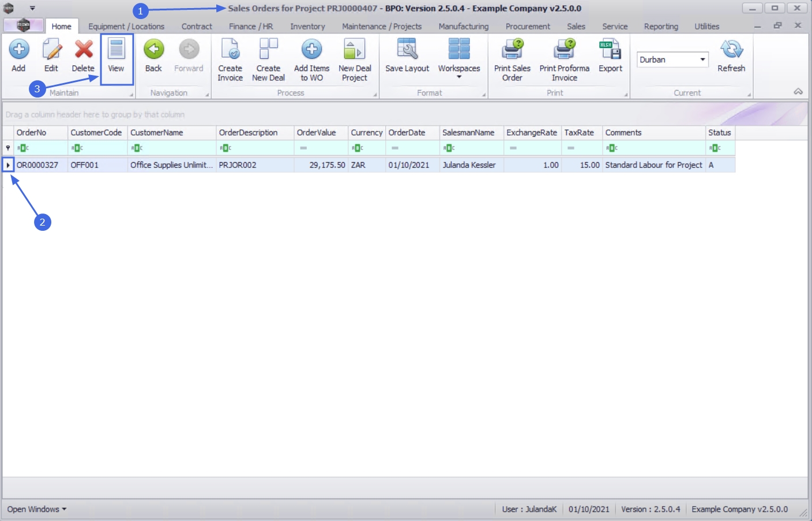This screenshot has width=812, height=521.
Task: Click the OrderDescription column header
Action: [255, 133]
